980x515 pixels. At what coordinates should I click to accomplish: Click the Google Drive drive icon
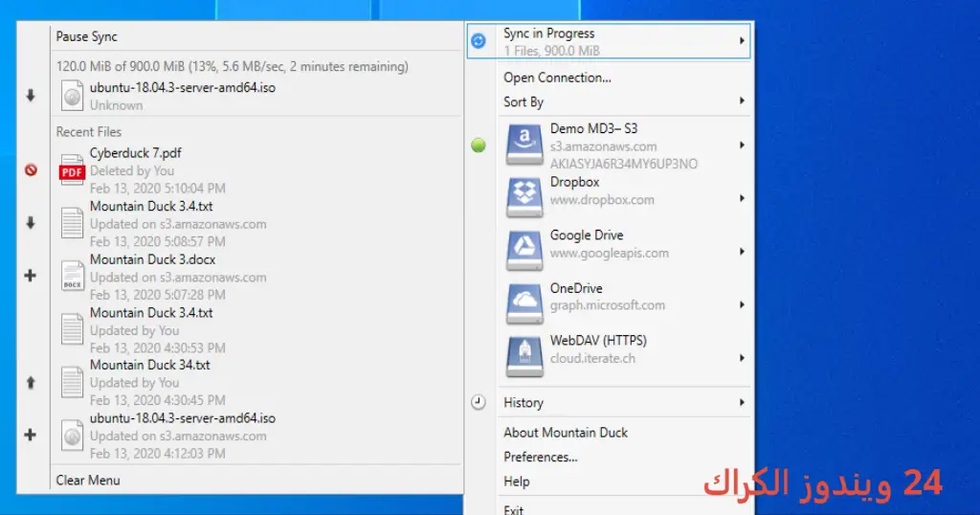(x=524, y=251)
